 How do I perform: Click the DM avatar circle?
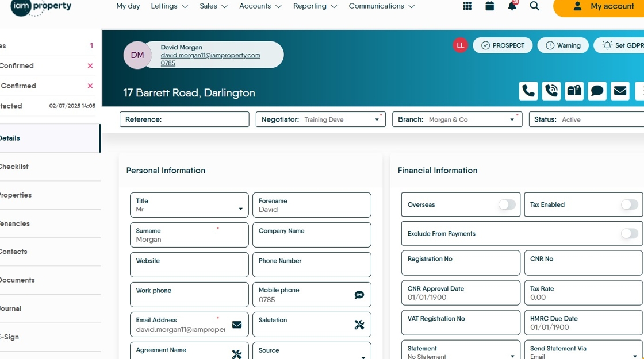click(x=137, y=55)
